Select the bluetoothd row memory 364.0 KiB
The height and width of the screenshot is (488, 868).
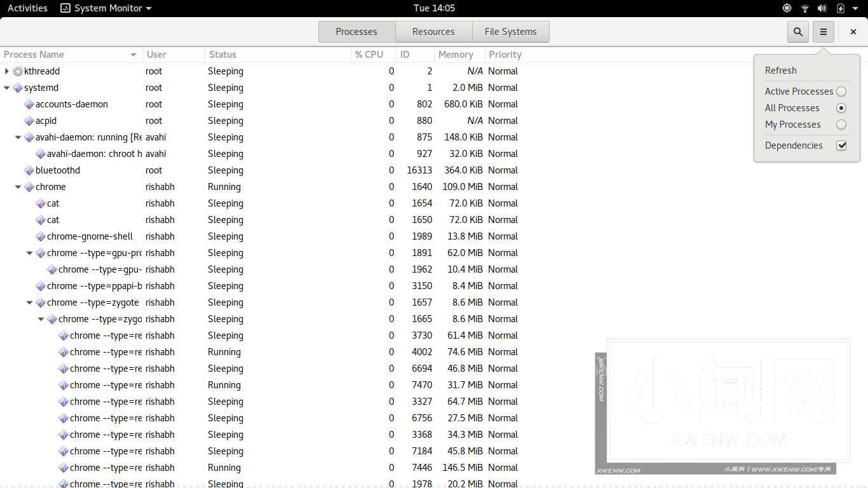pyautogui.click(x=463, y=170)
